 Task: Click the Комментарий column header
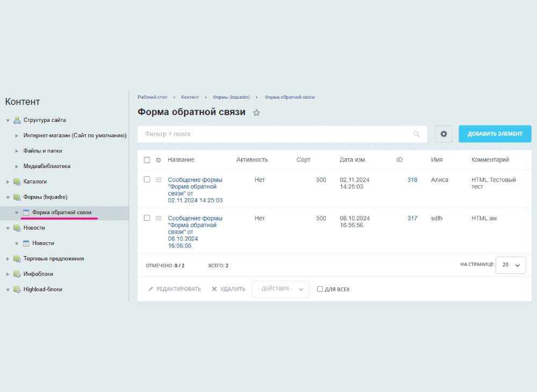coord(490,159)
